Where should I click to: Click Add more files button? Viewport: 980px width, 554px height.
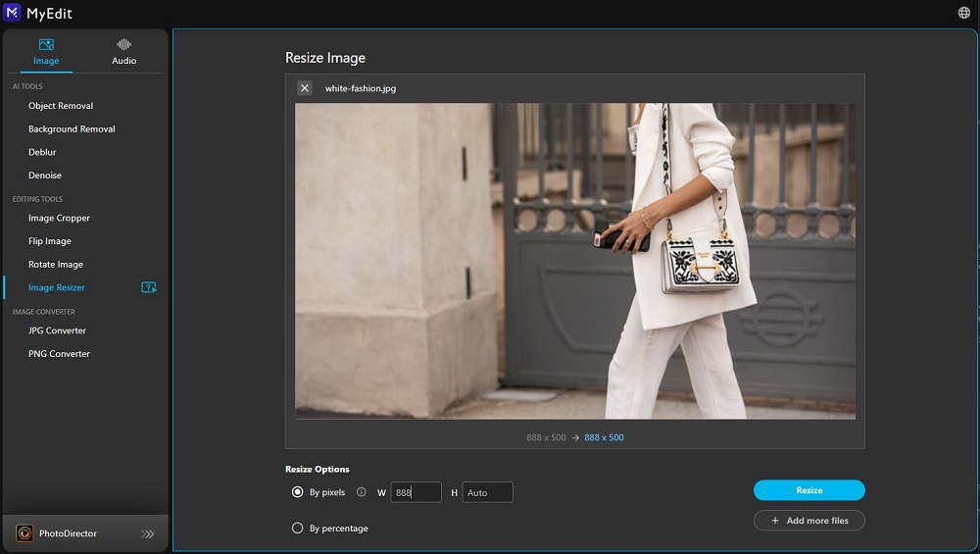coord(808,521)
